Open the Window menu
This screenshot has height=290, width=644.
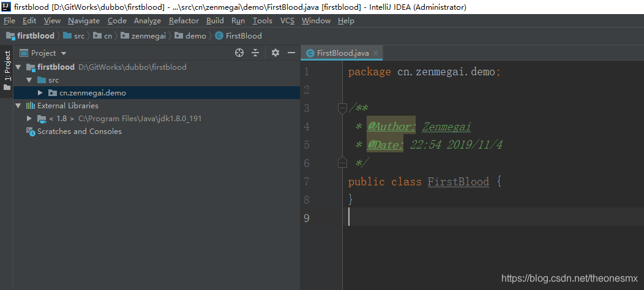316,21
